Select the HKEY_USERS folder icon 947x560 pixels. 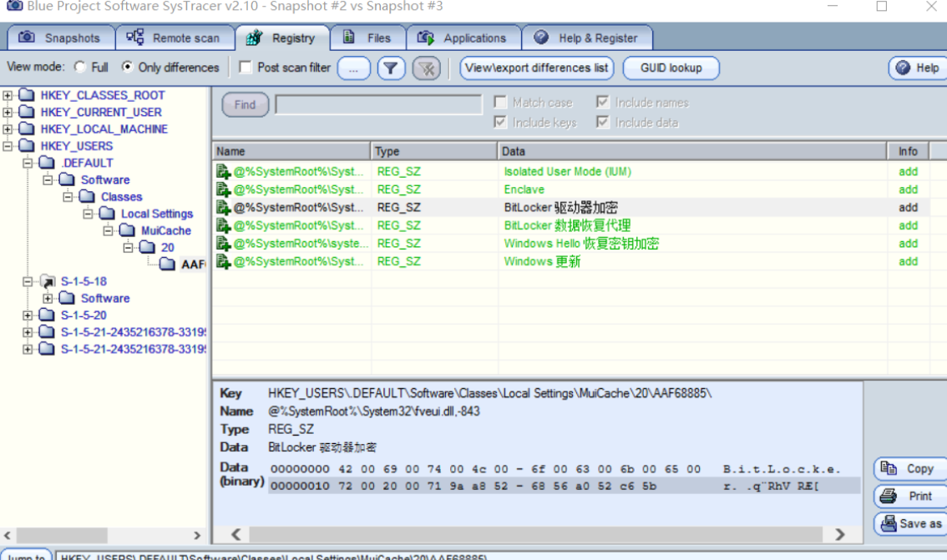click(27, 145)
